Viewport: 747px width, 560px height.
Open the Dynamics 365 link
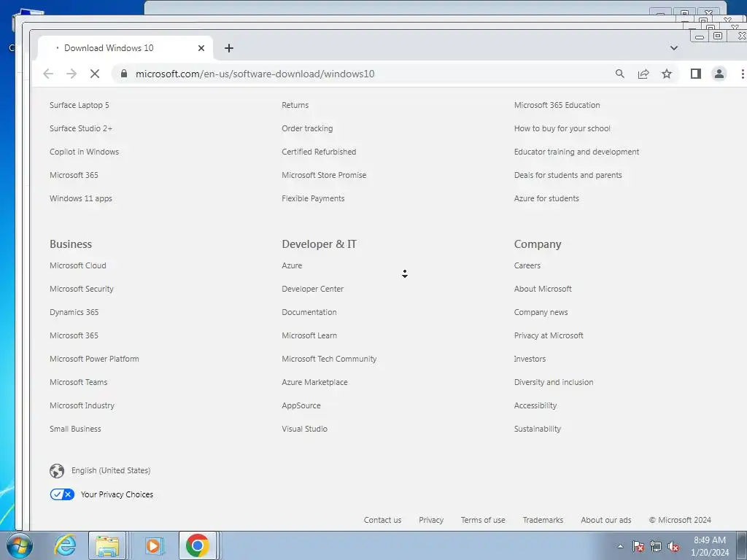(74, 312)
